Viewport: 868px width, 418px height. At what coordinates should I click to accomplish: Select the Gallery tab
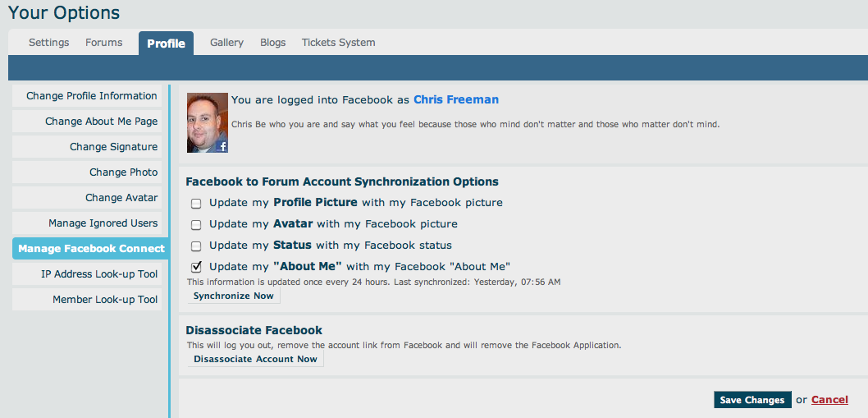coord(226,43)
